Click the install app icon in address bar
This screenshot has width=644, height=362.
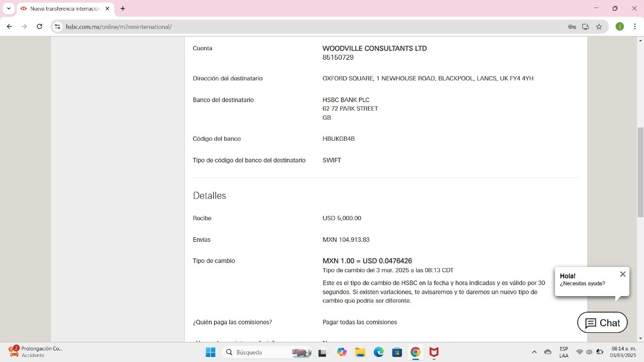tap(586, 27)
